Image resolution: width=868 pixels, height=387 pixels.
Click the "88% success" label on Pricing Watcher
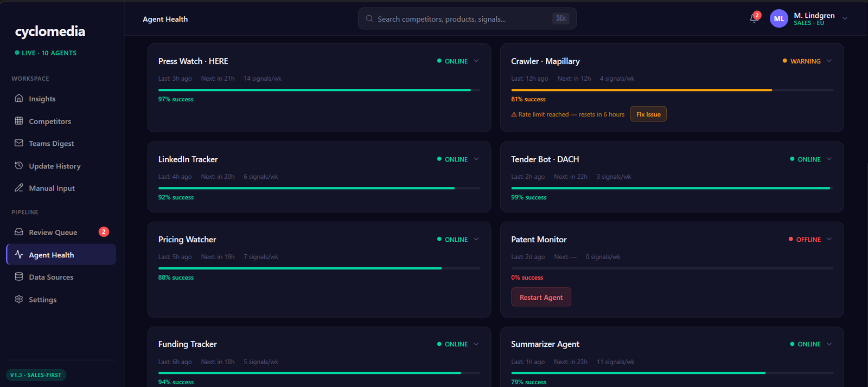coord(176,278)
